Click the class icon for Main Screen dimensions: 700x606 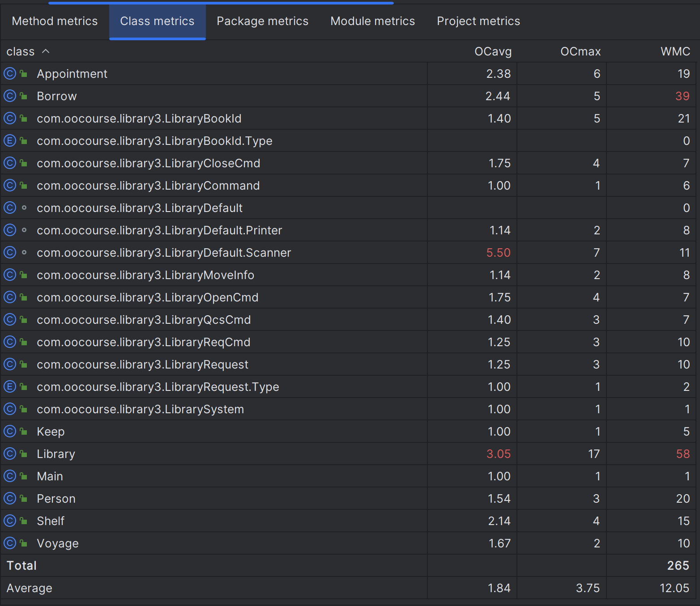[10, 476]
